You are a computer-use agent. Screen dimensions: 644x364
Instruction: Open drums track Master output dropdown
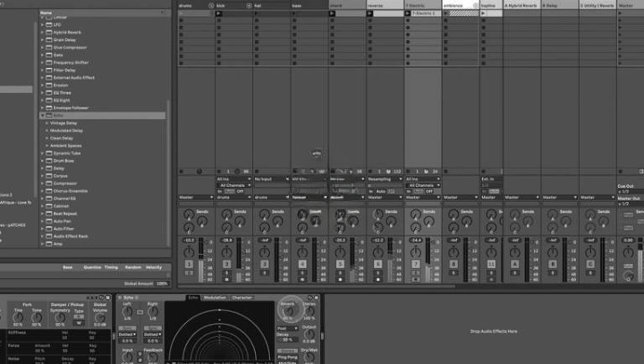coord(196,198)
